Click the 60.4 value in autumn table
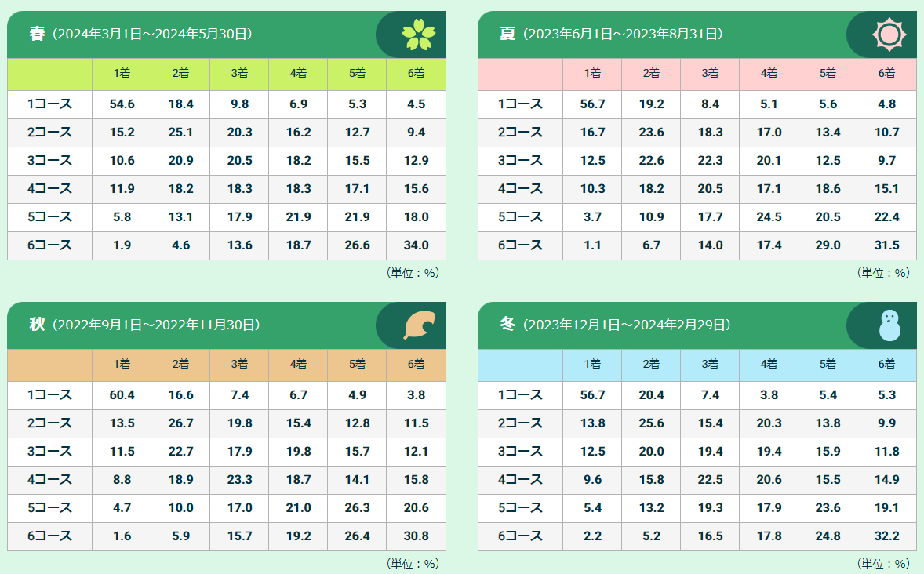Viewport: 924px width, 574px height. click(x=122, y=395)
